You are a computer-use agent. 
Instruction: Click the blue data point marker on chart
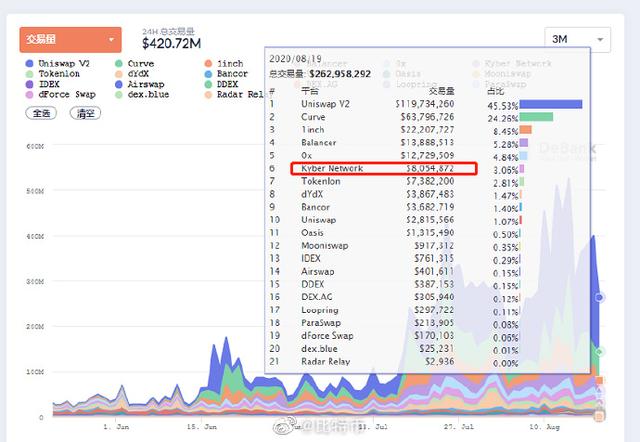pyautogui.click(x=599, y=298)
